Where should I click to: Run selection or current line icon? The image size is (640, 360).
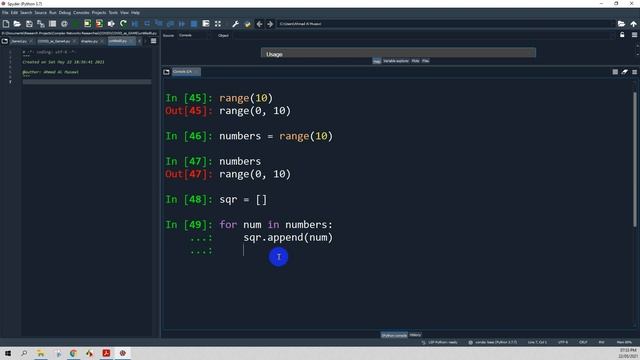(x=111, y=24)
